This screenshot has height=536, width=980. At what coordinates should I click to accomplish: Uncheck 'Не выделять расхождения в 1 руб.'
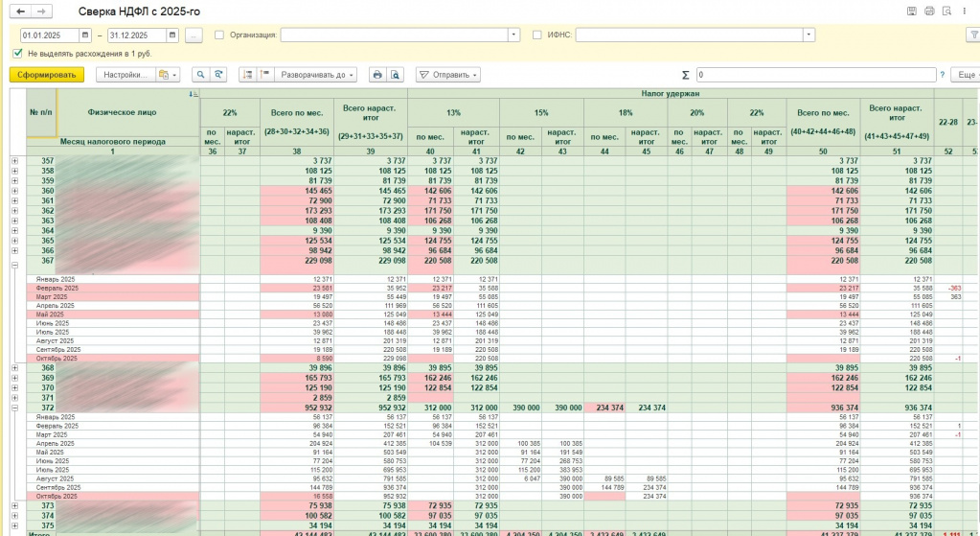(x=18, y=54)
